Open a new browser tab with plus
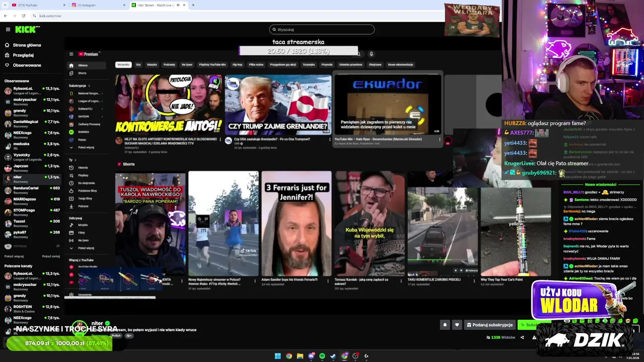The width and height of the screenshot is (644, 362). click(193, 5)
